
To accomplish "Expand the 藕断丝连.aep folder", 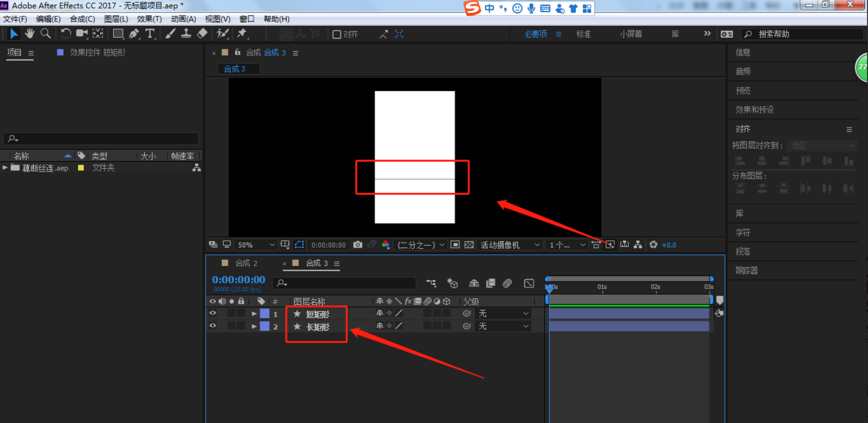I will coord(5,167).
